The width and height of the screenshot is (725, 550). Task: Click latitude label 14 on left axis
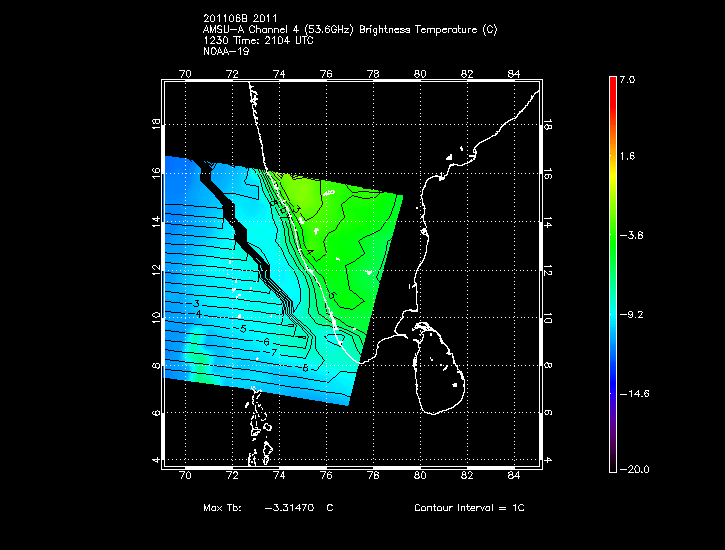[x=156, y=221]
